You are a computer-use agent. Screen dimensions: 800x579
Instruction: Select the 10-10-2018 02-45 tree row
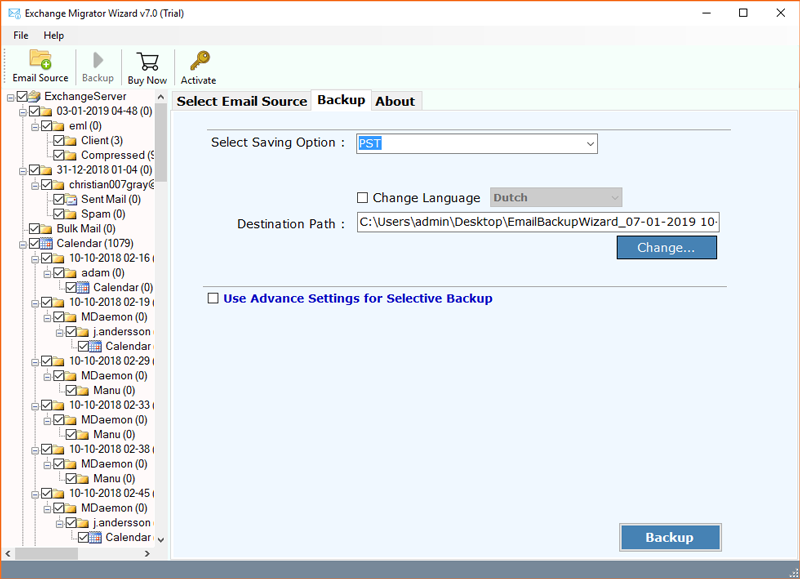pyautogui.click(x=110, y=493)
